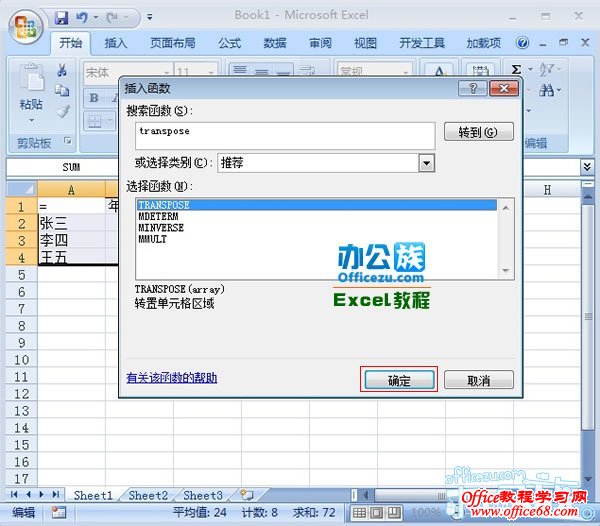Open the font size dropdown

[x=211, y=72]
